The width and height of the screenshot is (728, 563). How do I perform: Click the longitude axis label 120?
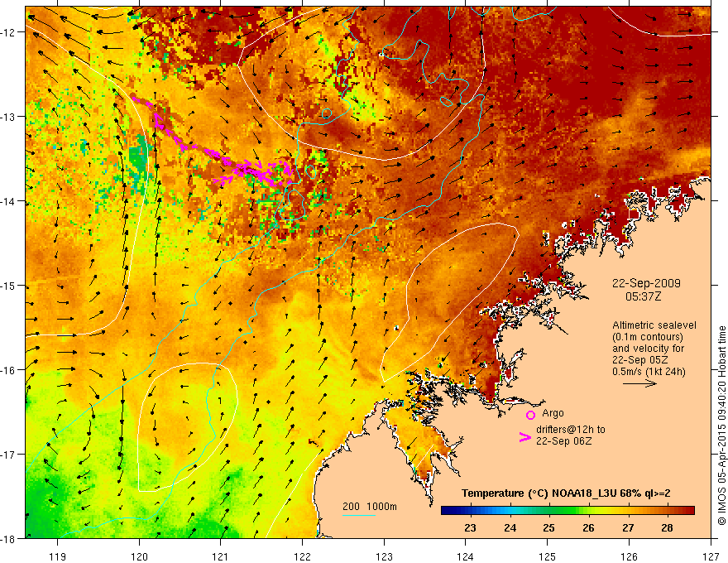pyautogui.click(x=139, y=556)
